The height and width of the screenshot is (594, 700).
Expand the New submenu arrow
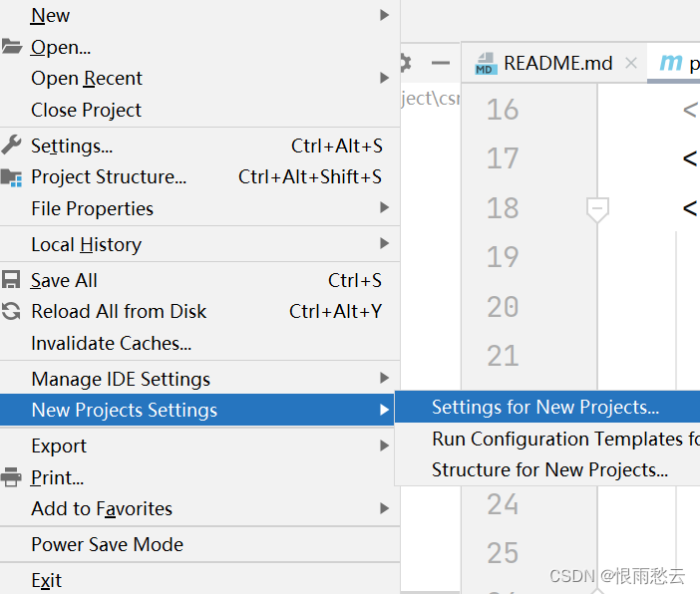tap(384, 15)
